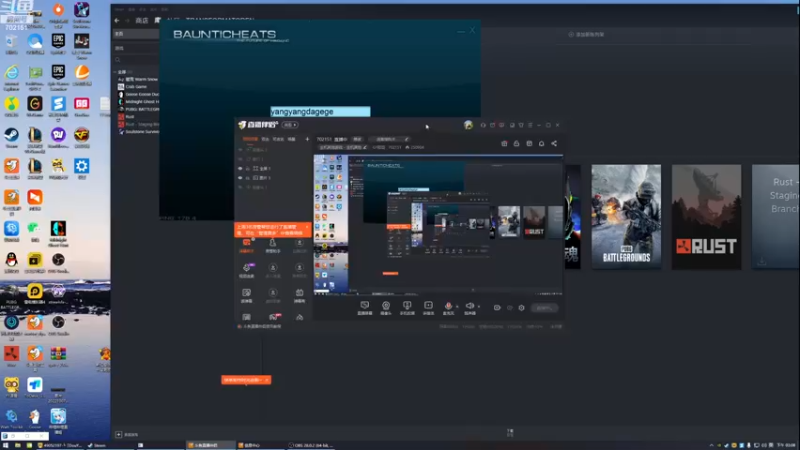The width and height of the screenshot is (800, 450).
Task: Add a game via Steam's plus button
Action: coord(118,435)
